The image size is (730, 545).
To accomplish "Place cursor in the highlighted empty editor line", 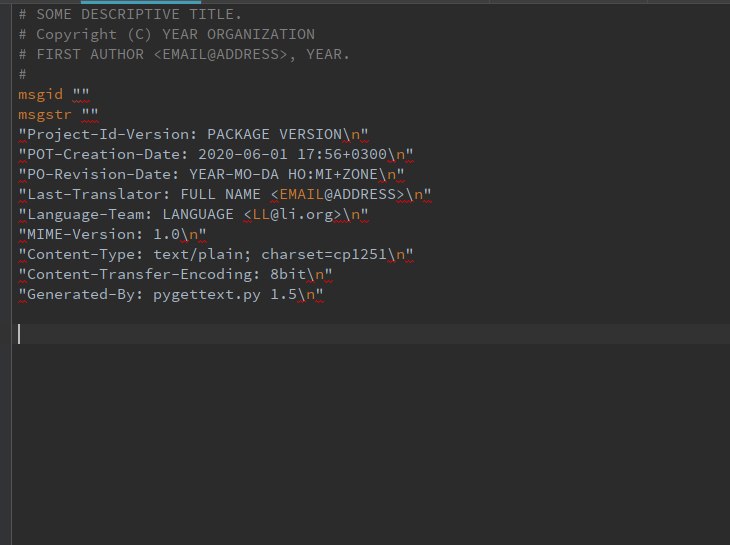I will (x=372, y=334).
